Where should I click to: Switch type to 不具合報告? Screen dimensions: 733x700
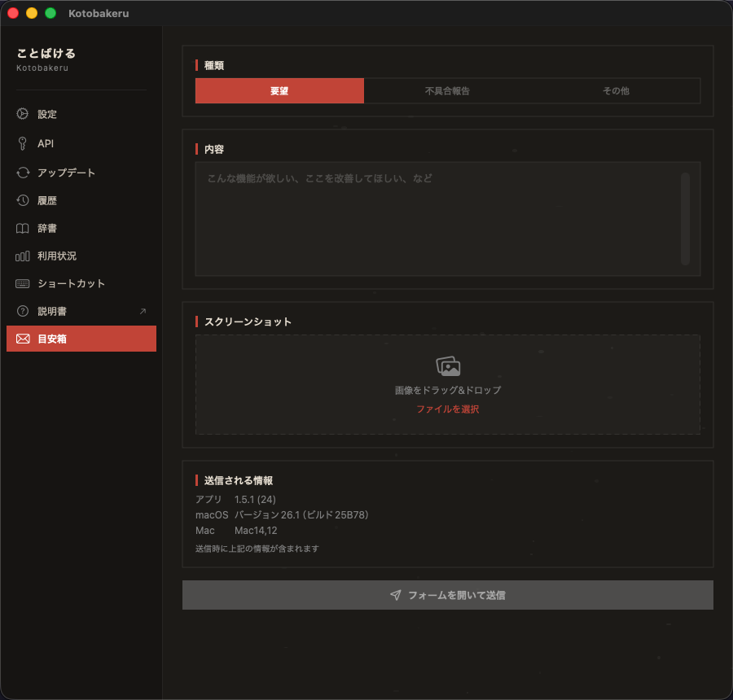(x=447, y=91)
